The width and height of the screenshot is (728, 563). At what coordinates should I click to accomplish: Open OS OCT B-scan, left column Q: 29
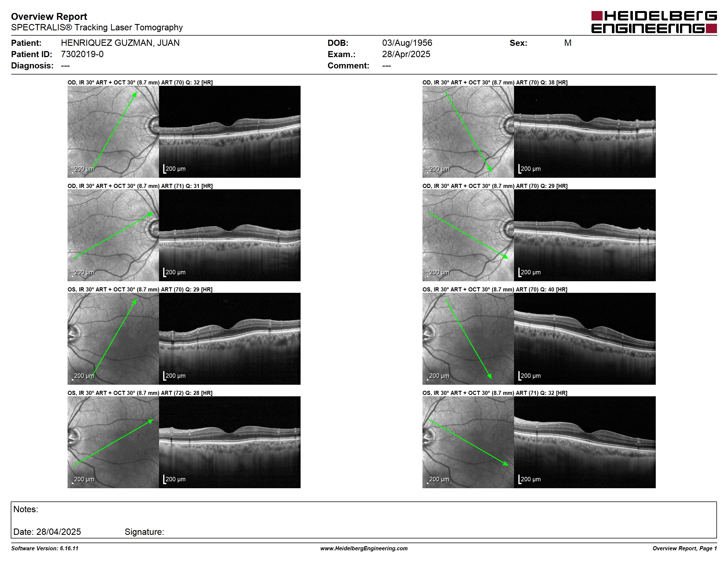point(230,339)
